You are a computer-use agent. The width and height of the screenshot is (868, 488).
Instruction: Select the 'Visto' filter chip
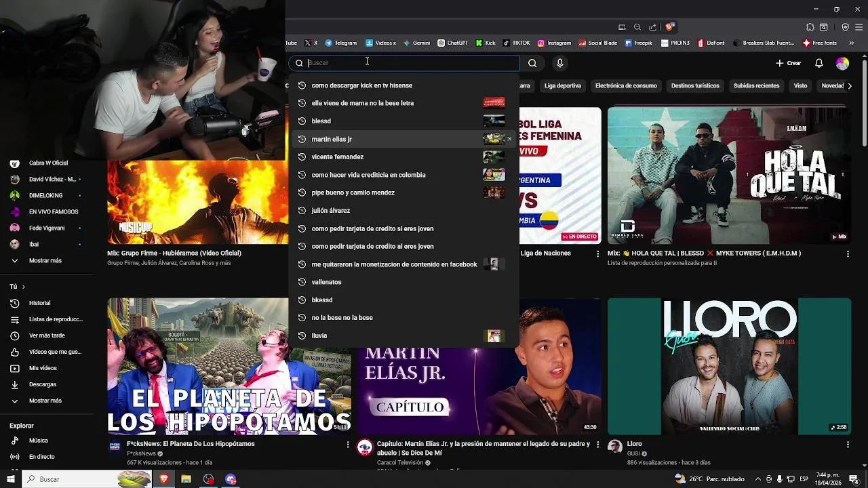pyautogui.click(x=801, y=86)
